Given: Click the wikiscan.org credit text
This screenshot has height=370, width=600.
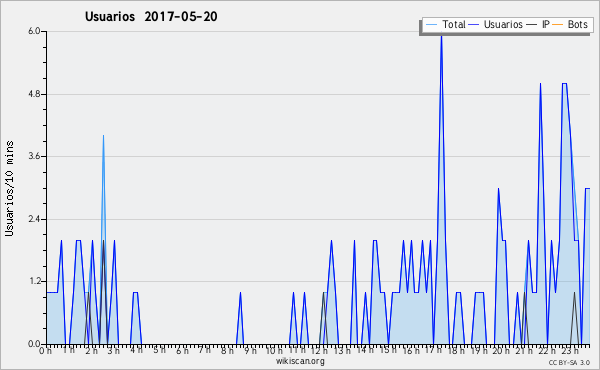Looking at the screenshot, I should coord(300,361).
